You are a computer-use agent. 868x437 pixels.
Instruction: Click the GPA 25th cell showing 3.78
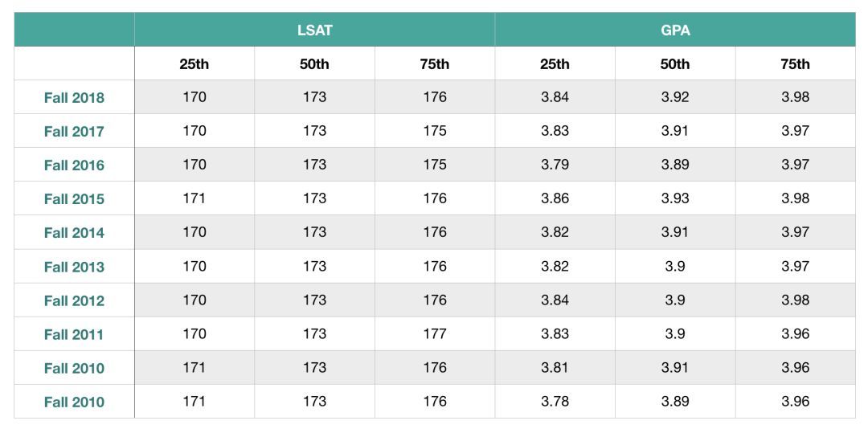[555, 401]
